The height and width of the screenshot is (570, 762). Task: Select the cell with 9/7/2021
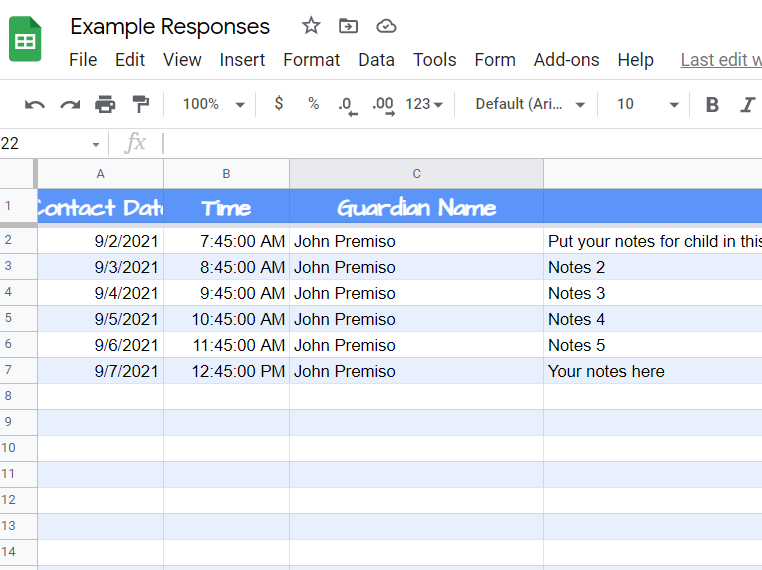(100, 371)
